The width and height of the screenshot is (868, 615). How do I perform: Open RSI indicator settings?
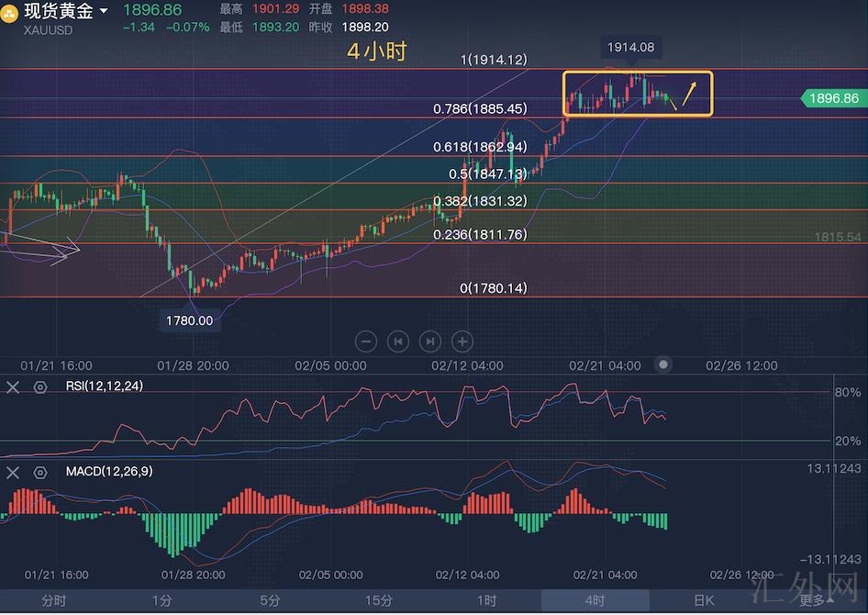pyautogui.click(x=40, y=387)
